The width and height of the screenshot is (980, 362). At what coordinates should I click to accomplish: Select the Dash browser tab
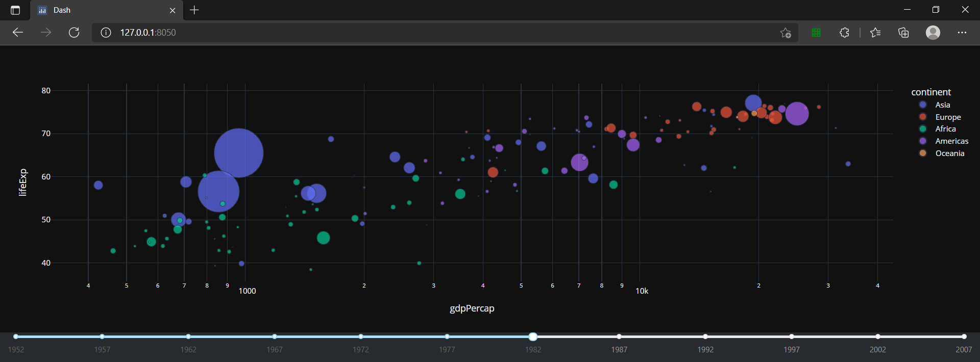point(102,10)
